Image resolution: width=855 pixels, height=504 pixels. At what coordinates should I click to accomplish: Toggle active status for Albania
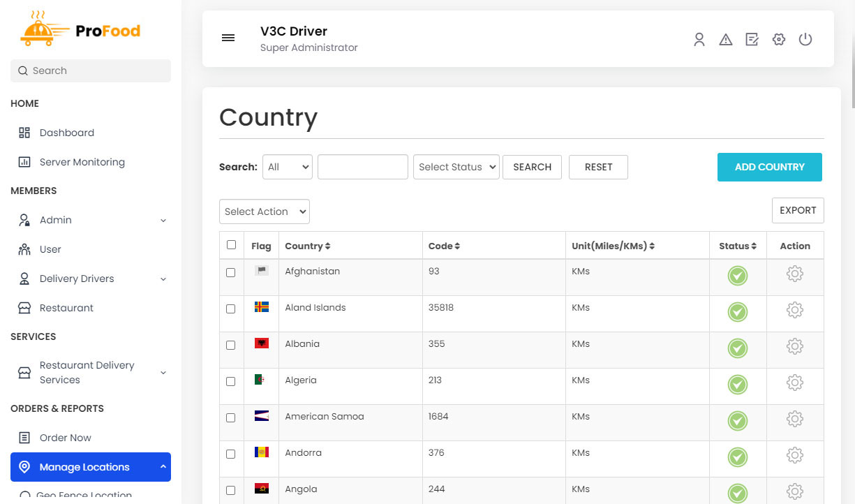point(738,348)
